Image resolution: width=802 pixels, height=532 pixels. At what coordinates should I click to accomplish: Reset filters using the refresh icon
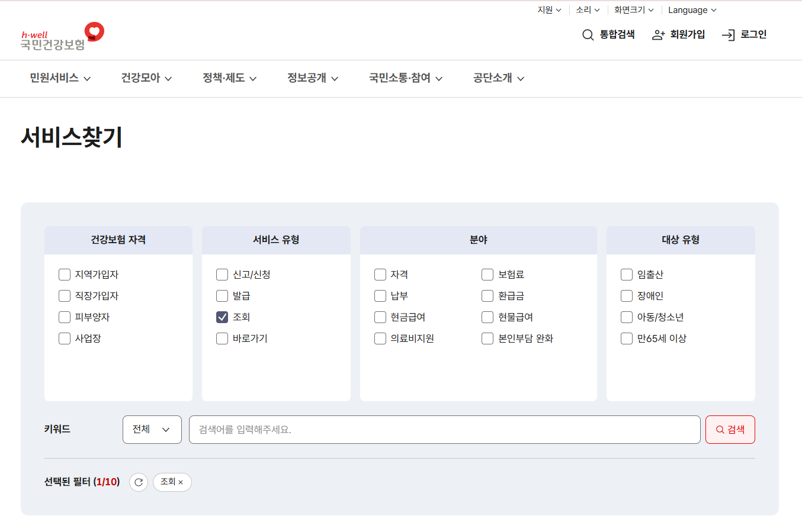(x=138, y=482)
